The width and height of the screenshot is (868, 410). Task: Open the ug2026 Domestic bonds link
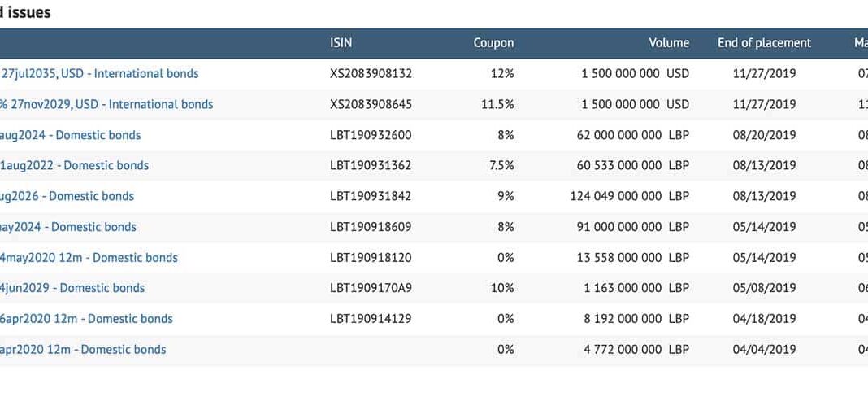(68, 196)
